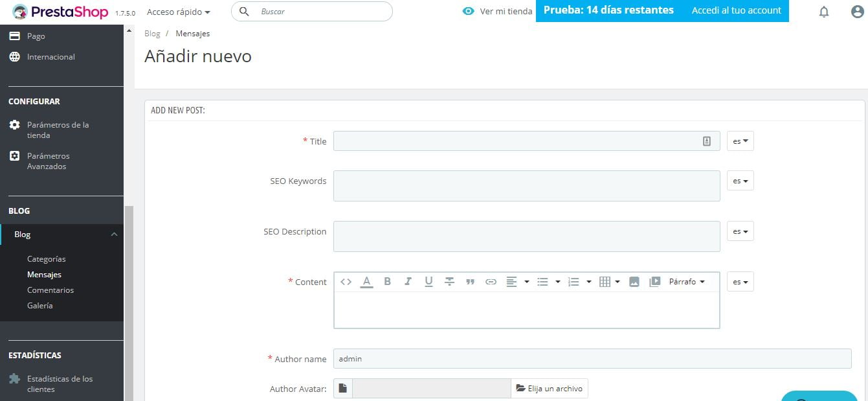Select the Underline icon in the Content editor

(x=428, y=281)
